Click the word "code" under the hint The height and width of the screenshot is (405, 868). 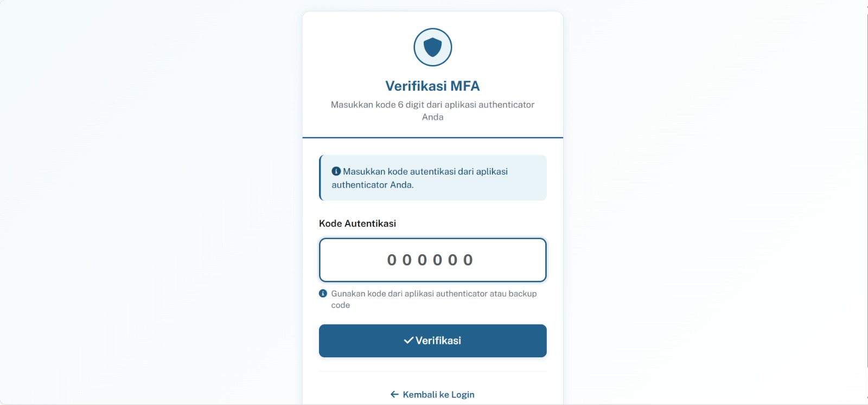point(341,305)
